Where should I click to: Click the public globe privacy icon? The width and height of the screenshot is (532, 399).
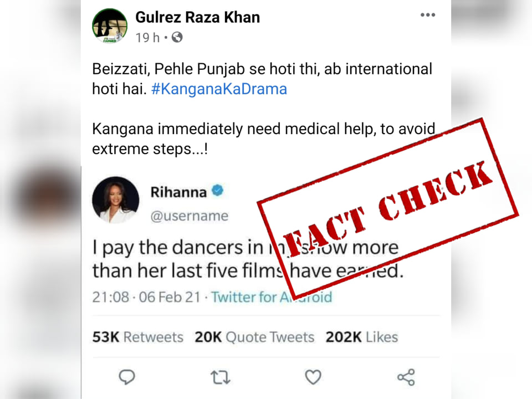177,37
